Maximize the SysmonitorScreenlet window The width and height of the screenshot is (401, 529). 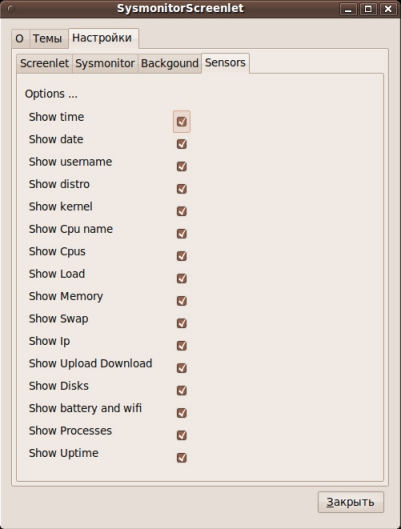(368, 9)
